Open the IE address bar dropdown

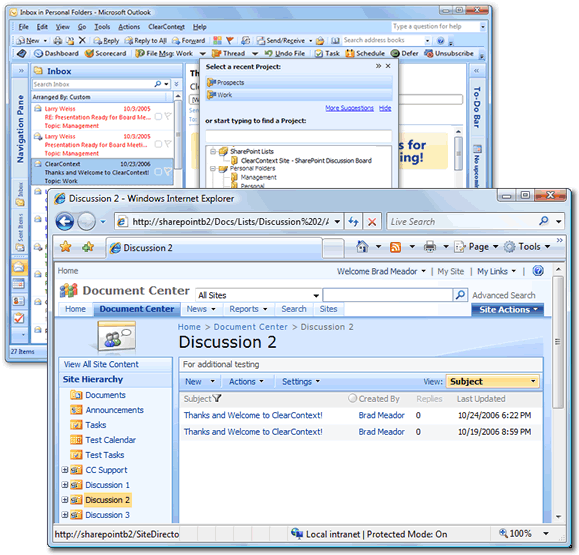pyautogui.click(x=337, y=222)
